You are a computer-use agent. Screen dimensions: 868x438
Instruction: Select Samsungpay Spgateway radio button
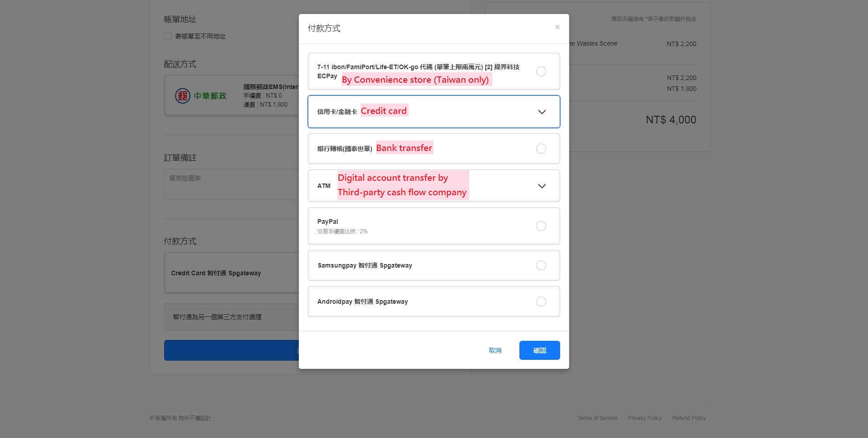pyautogui.click(x=541, y=265)
